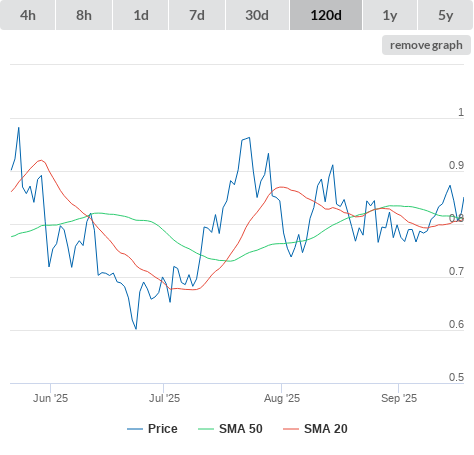Screen dimensions: 474x455
Task: Open the 7d chart range
Action: [197, 15]
